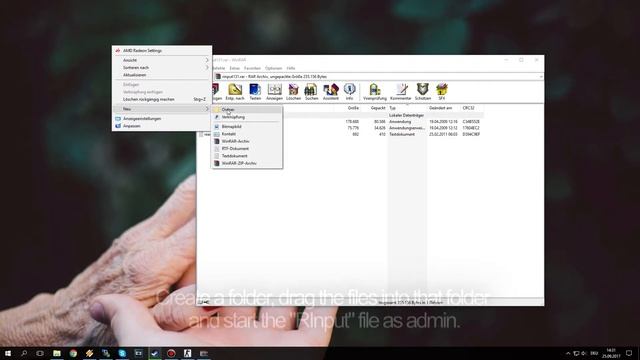Viewport: 640px width, 360px height.
Task: Create a new WinRAR-Archiv from submenu
Action: (x=247, y=141)
